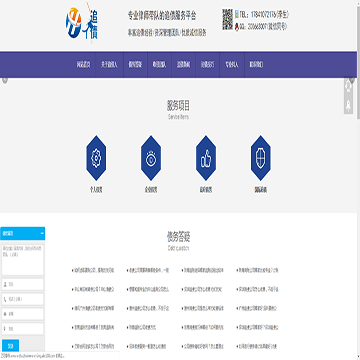Click the shield hexagon service icon

[261, 158]
